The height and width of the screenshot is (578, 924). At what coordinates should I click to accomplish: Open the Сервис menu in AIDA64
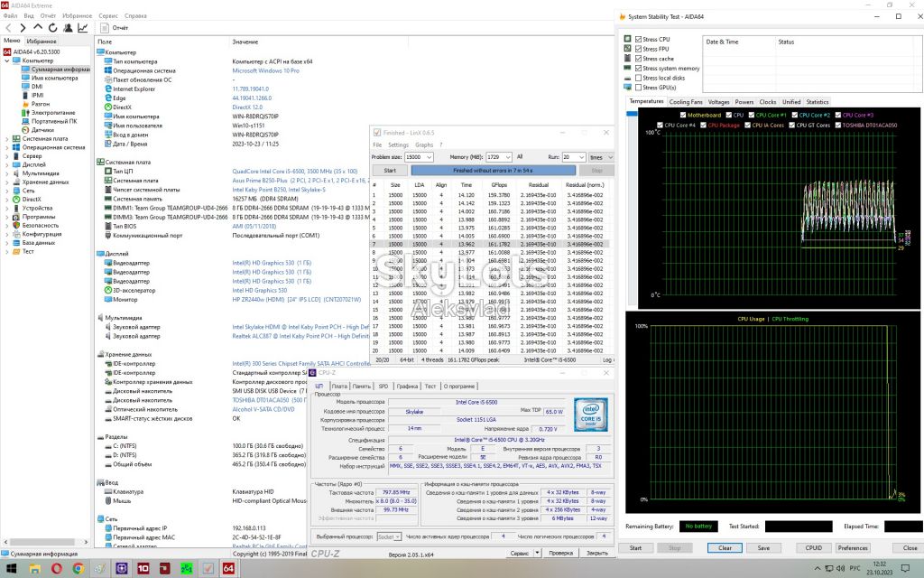click(108, 16)
